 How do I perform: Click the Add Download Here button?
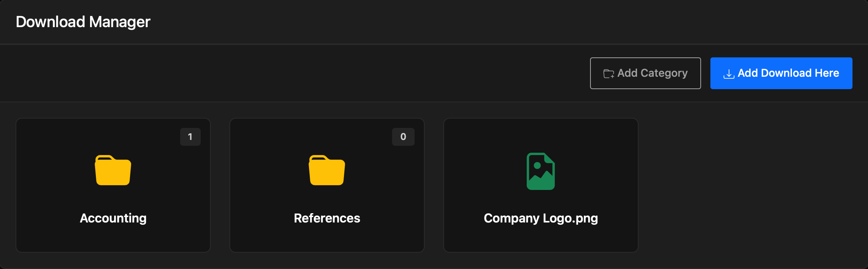tap(781, 73)
